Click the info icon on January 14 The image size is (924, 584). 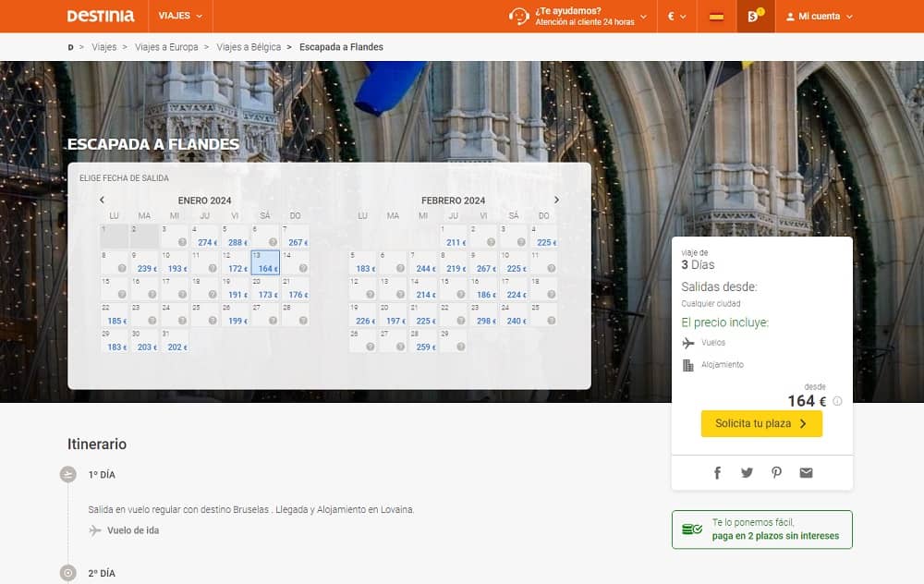tap(303, 268)
